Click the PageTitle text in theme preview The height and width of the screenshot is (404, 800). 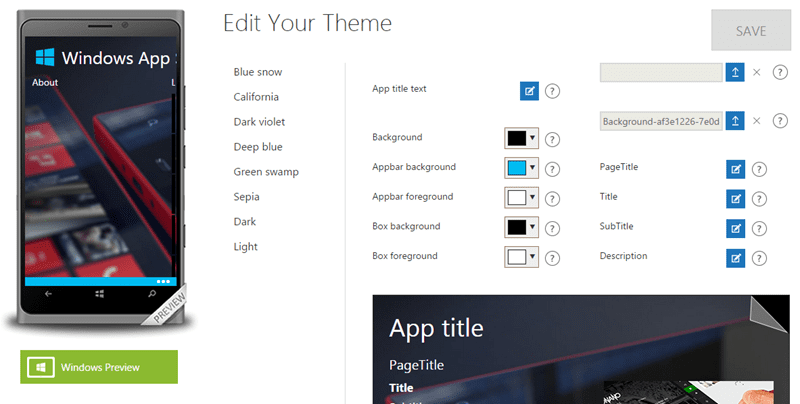click(416, 365)
